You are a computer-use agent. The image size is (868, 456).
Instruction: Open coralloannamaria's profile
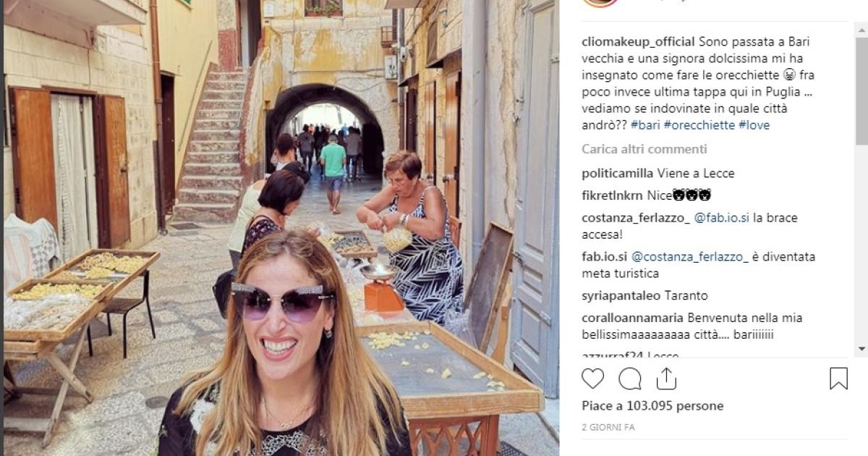click(x=633, y=318)
